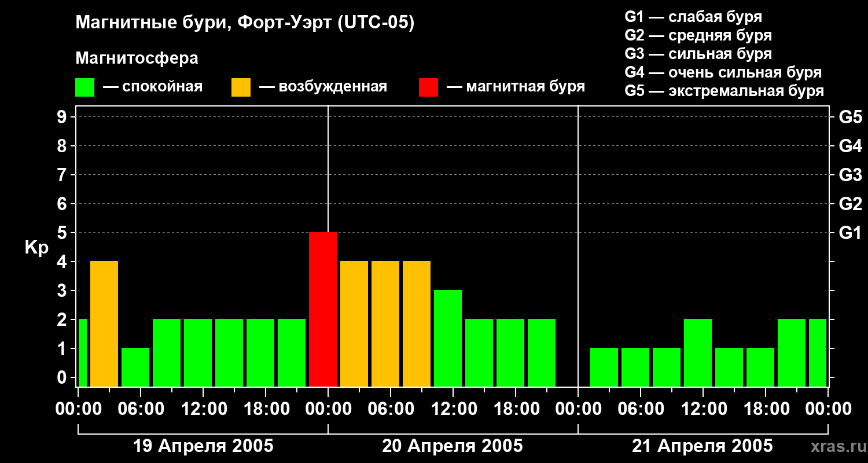Click the 'G2' label on right axis
The height and width of the screenshot is (463, 868).
[850, 204]
